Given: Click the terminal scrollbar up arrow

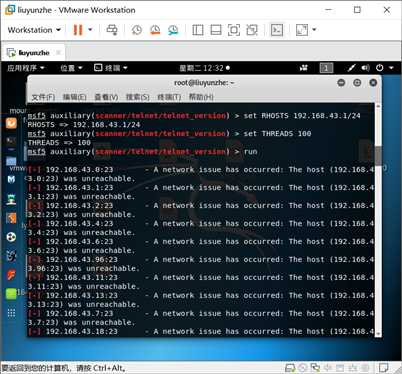Looking at the screenshot, I should pos(378,106).
